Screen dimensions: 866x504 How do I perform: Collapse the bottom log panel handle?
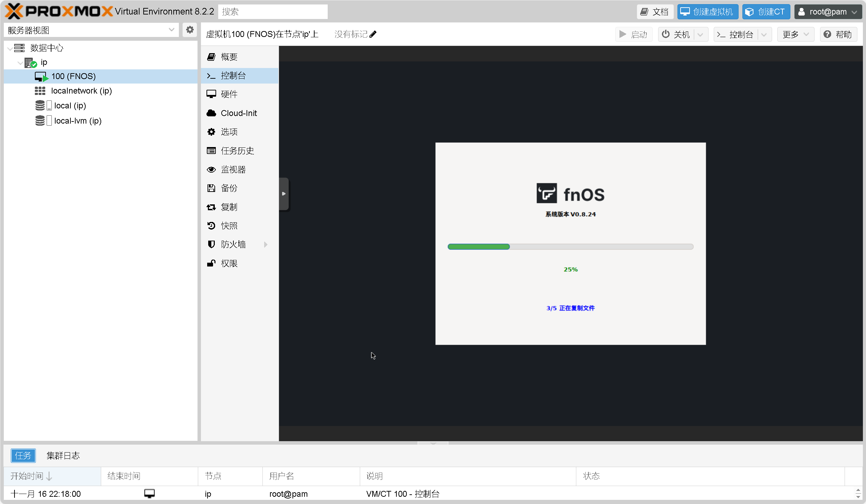pyautogui.click(x=433, y=443)
